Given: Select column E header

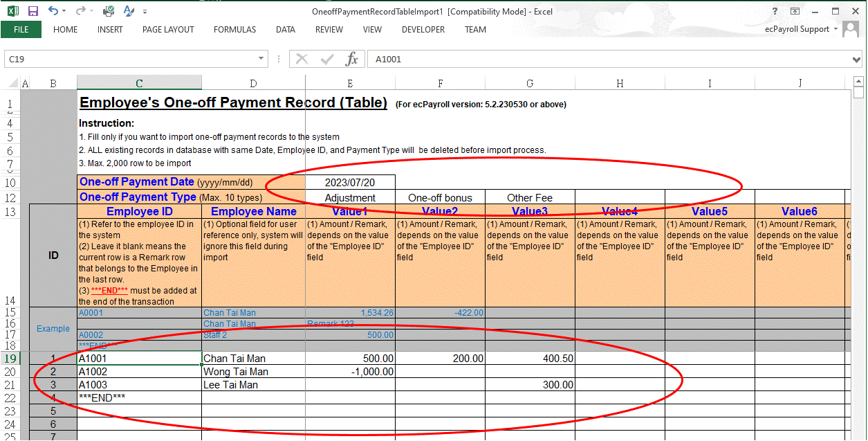Looking at the screenshot, I should coord(350,83).
